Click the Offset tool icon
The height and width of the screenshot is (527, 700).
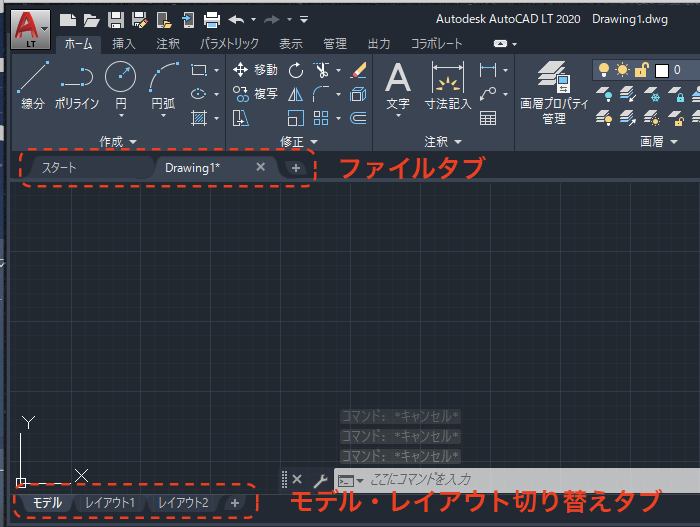coord(358,118)
